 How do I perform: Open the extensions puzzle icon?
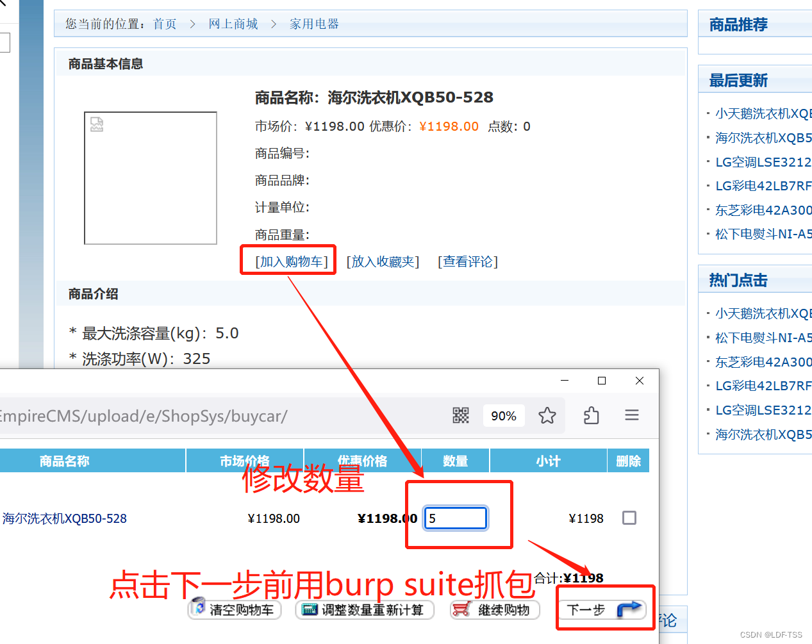(592, 415)
